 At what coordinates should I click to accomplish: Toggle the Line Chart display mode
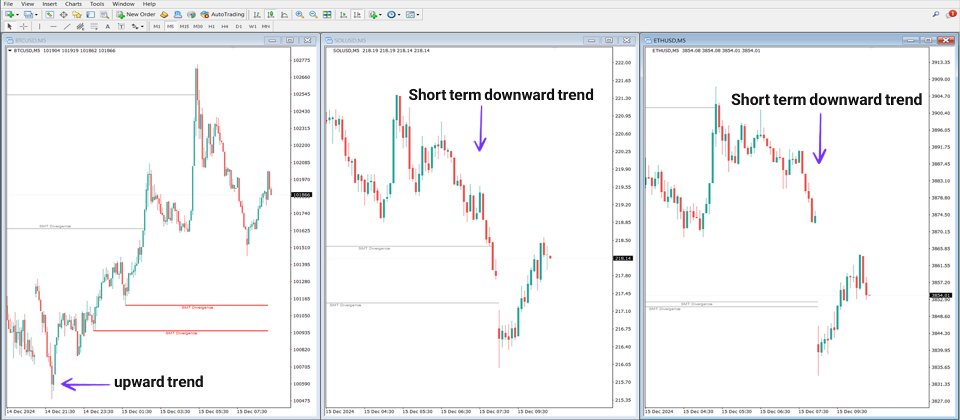pos(284,14)
